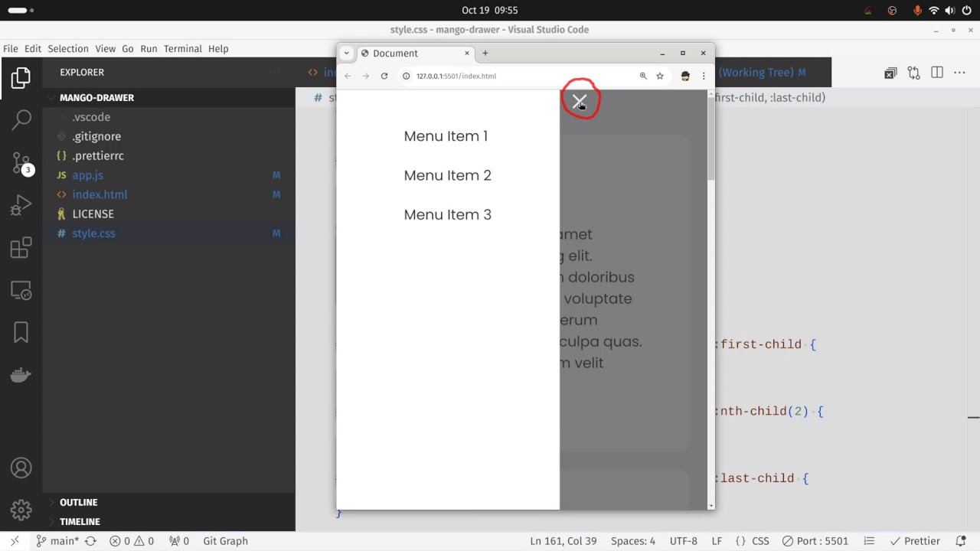
Task: Open the Docker view in activity bar
Action: click(x=21, y=375)
